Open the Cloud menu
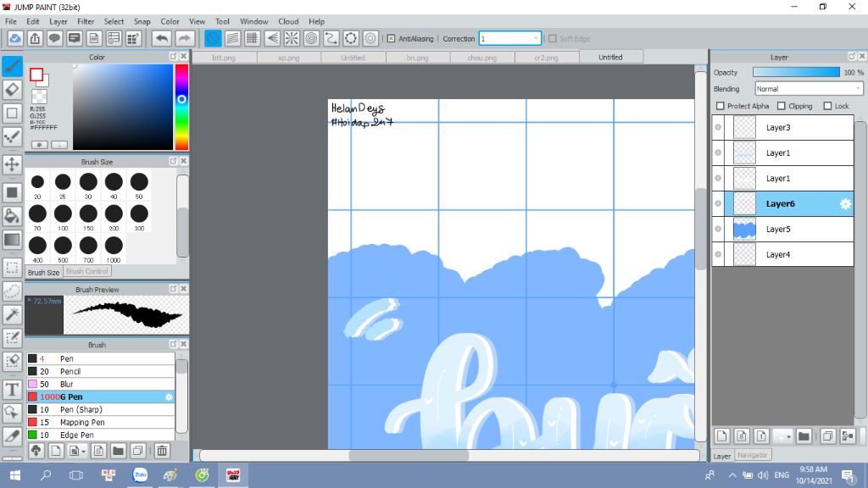The width and height of the screenshot is (868, 488). click(x=288, y=21)
